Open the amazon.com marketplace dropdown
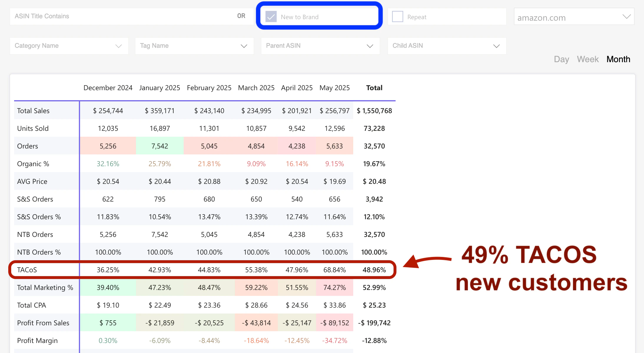Screen dimensions: 644x353 pos(574,17)
